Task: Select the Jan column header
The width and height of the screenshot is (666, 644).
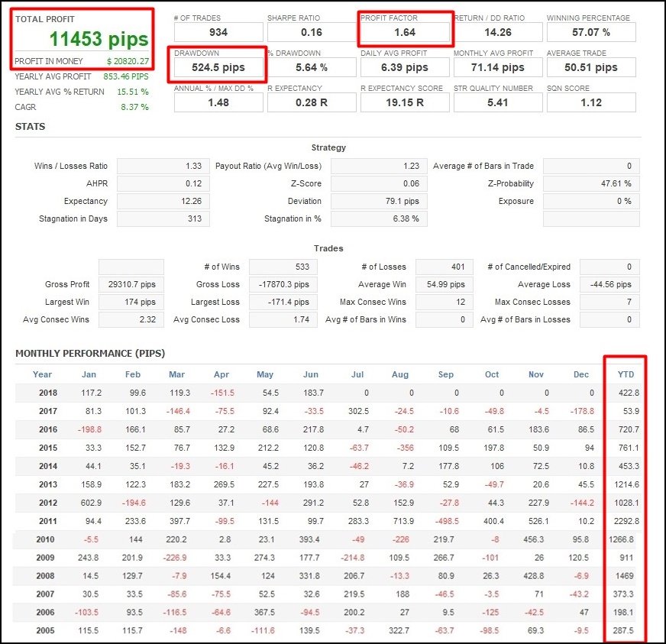Action: pos(90,374)
